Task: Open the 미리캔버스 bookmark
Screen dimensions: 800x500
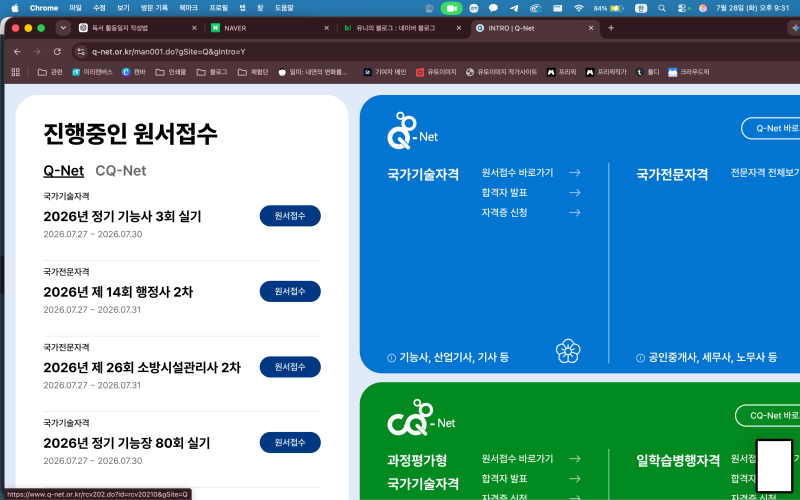Action: [x=92, y=72]
